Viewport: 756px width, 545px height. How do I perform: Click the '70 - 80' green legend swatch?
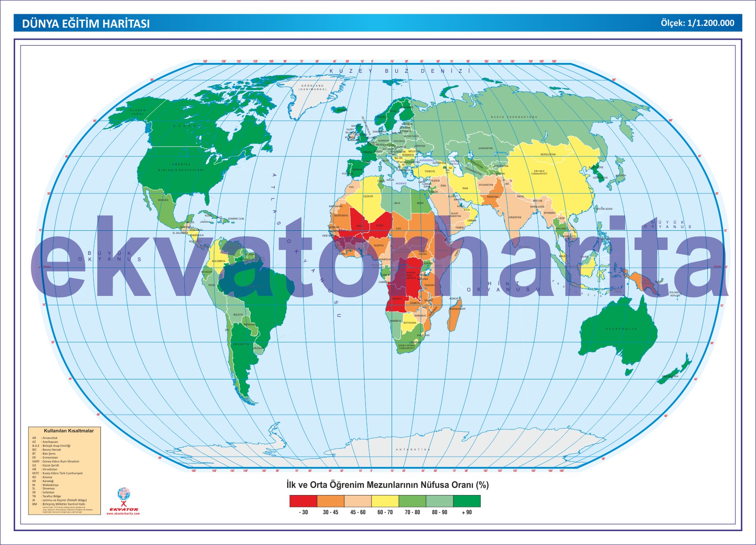click(x=412, y=501)
